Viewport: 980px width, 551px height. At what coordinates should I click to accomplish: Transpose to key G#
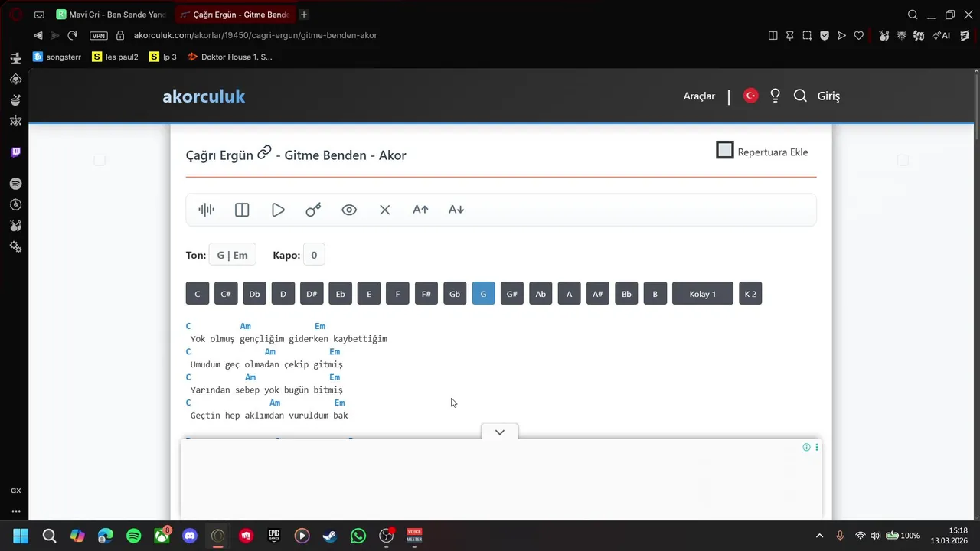(x=511, y=294)
